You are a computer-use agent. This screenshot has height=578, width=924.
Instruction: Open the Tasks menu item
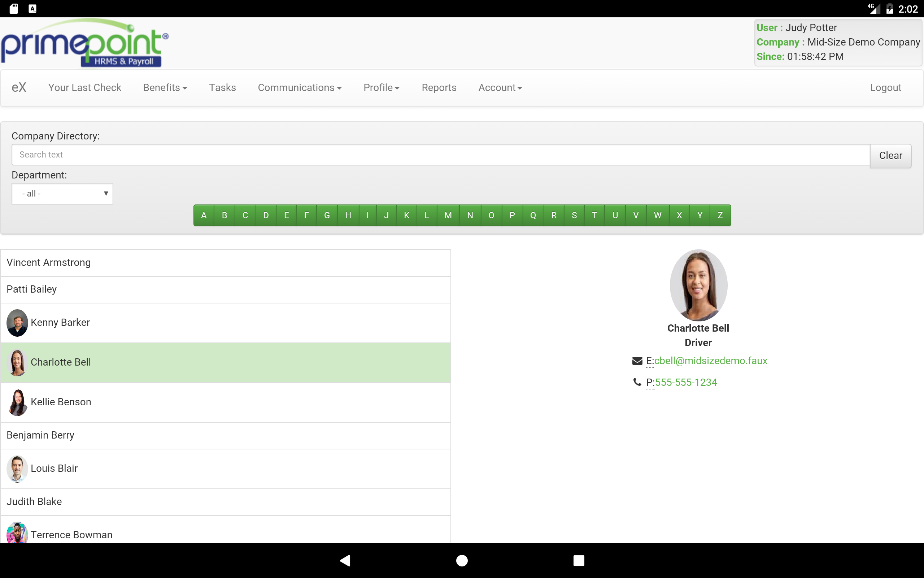tap(222, 87)
